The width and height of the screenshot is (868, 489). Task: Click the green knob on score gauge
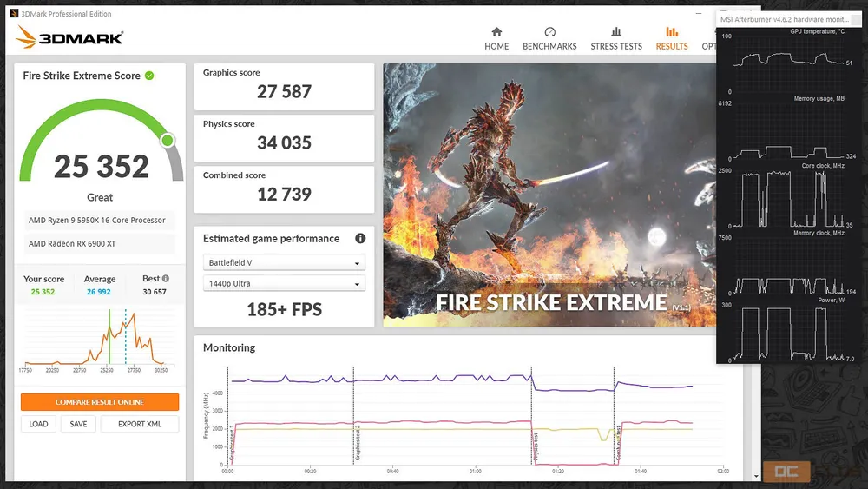168,140
